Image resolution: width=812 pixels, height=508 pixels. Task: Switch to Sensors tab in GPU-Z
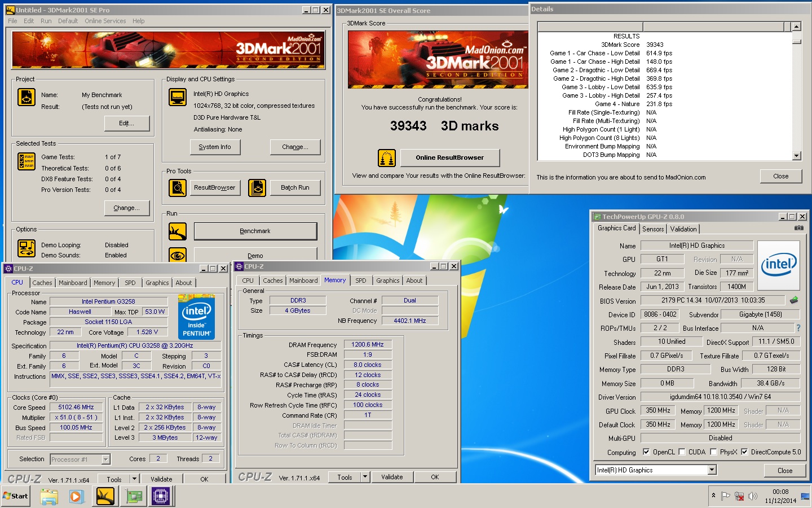click(653, 229)
